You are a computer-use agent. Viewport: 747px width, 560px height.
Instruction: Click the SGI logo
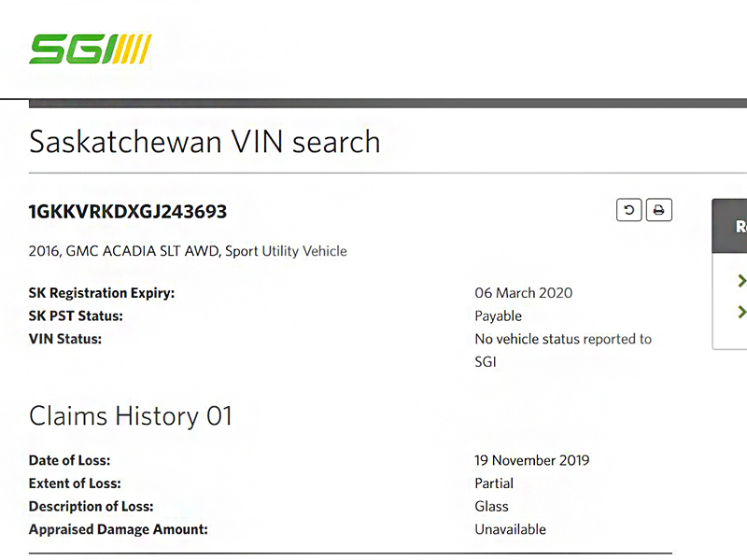pos(90,49)
